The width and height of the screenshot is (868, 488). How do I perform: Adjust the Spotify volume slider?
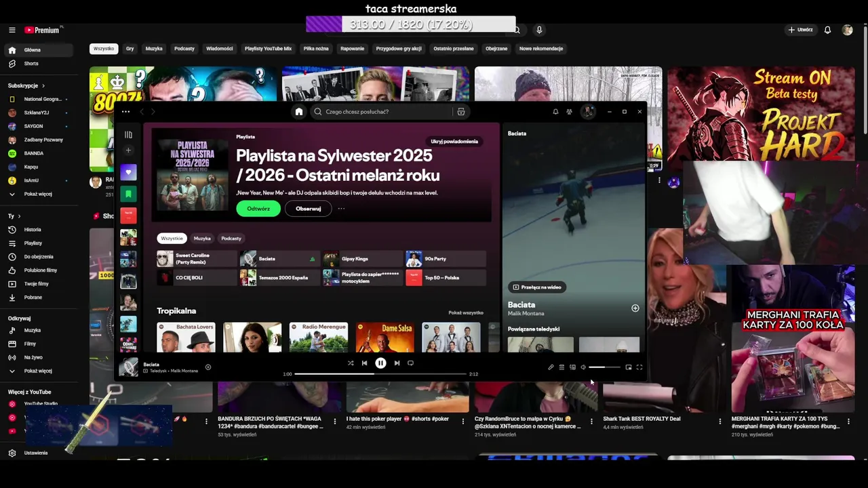pyautogui.click(x=604, y=367)
